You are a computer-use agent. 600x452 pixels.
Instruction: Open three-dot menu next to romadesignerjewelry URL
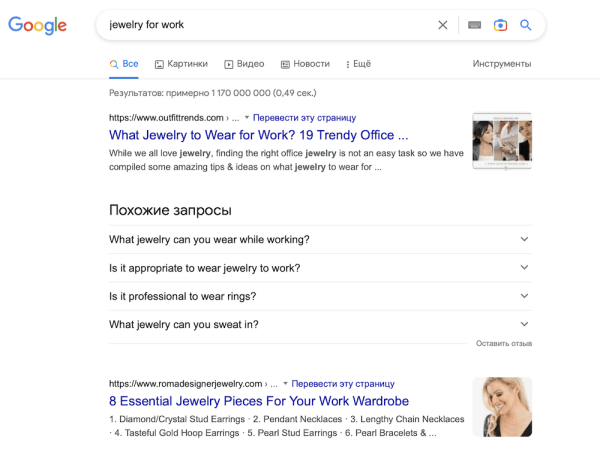[274, 383]
